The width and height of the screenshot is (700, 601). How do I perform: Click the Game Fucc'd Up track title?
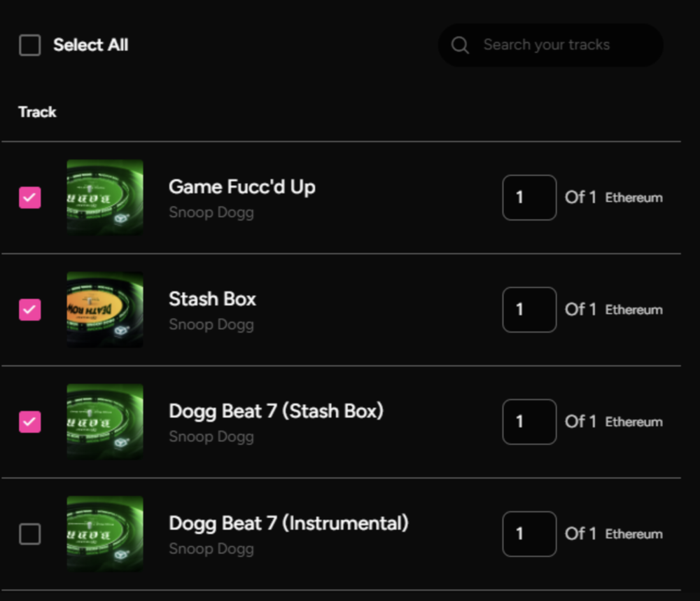(x=242, y=187)
